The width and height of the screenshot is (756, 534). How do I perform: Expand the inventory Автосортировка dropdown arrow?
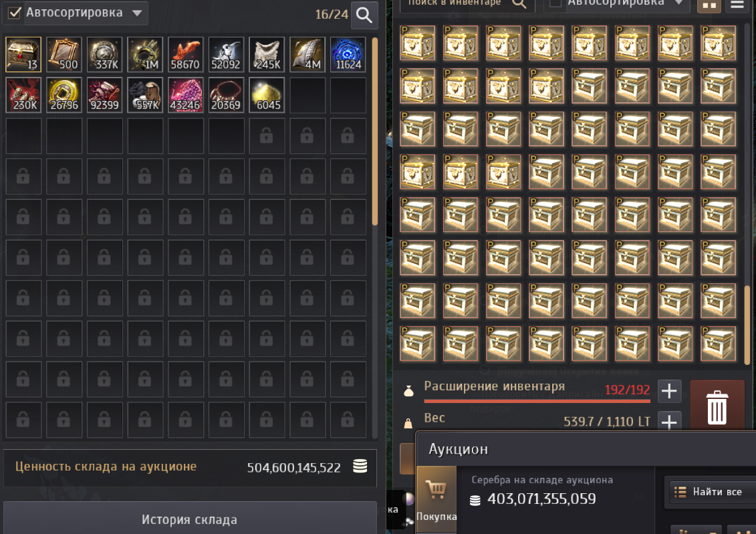(x=679, y=3)
